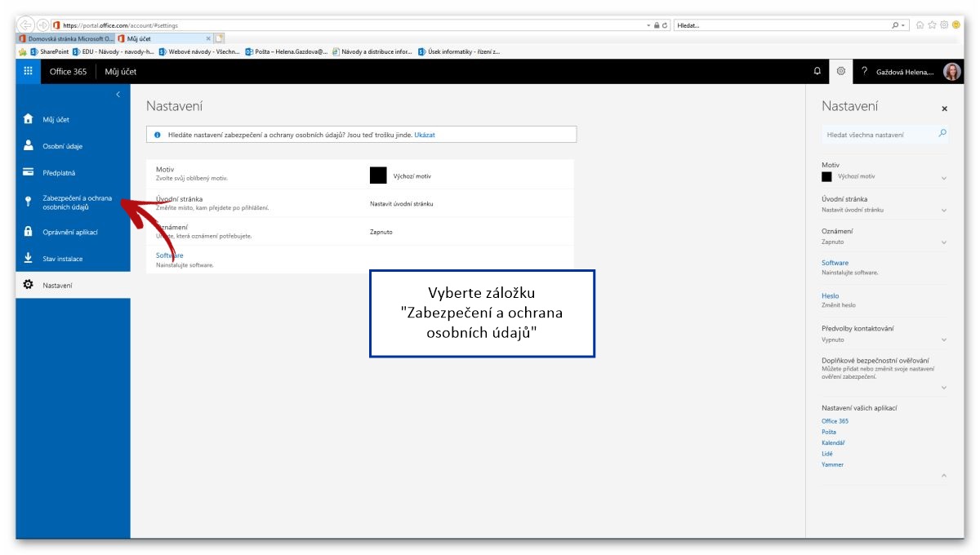The width and height of the screenshot is (980, 555).
Task: Open Yammer link under app settings
Action: tap(832, 464)
